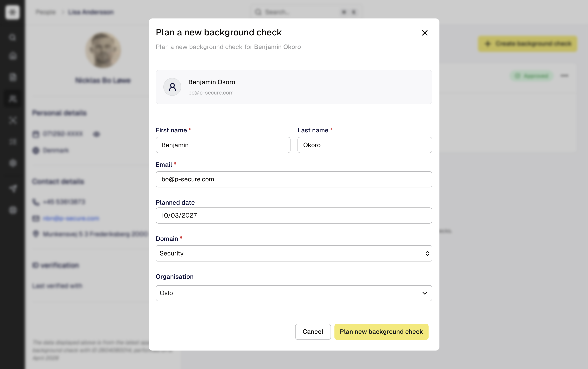The height and width of the screenshot is (369, 588).
Task: Click the sidebar paper plane icon
Action: [13, 188]
